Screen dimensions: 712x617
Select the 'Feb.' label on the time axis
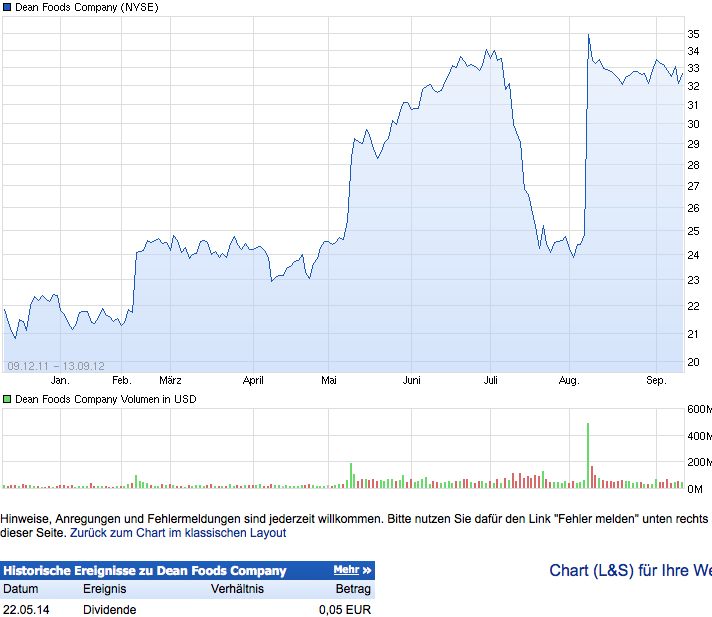click(x=122, y=380)
